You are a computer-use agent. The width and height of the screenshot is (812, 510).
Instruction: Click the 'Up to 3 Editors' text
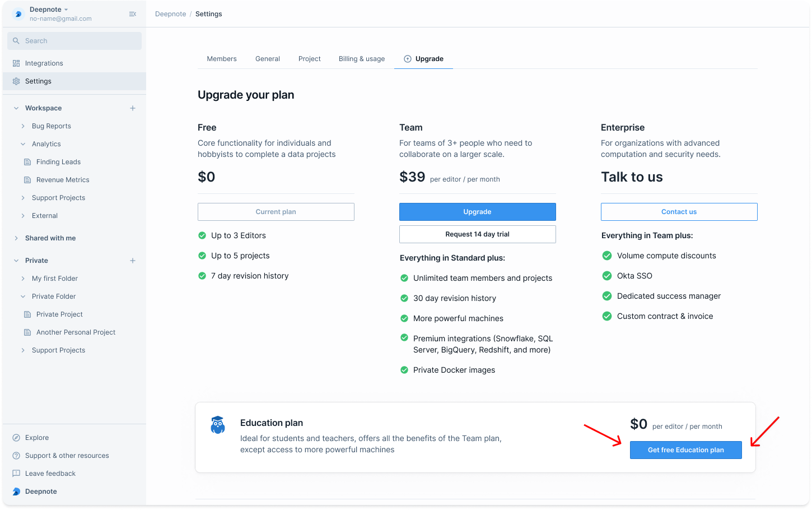(x=239, y=235)
